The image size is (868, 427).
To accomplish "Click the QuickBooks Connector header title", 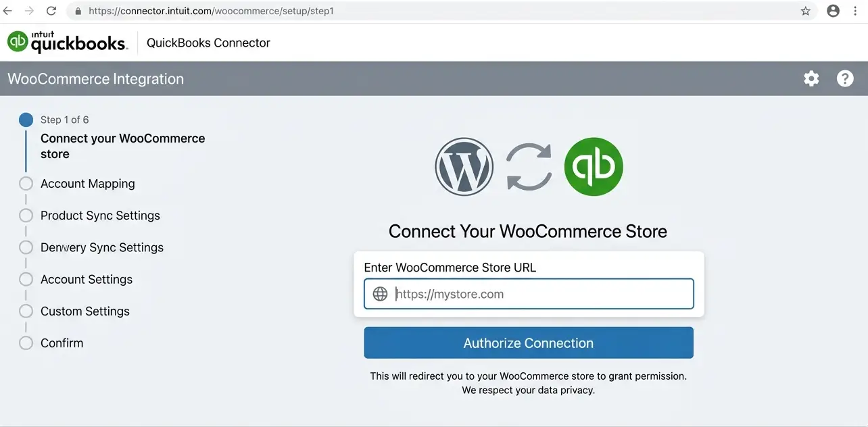I will tap(208, 43).
